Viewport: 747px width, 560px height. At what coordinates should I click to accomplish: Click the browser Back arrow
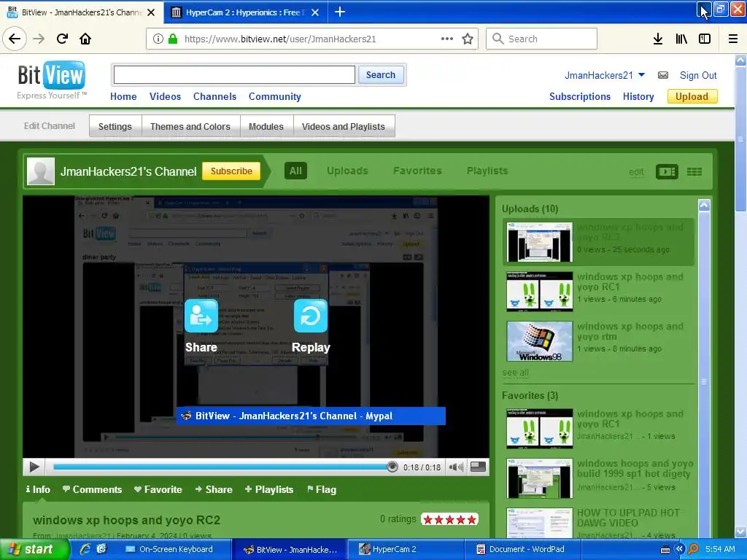pyautogui.click(x=15, y=39)
